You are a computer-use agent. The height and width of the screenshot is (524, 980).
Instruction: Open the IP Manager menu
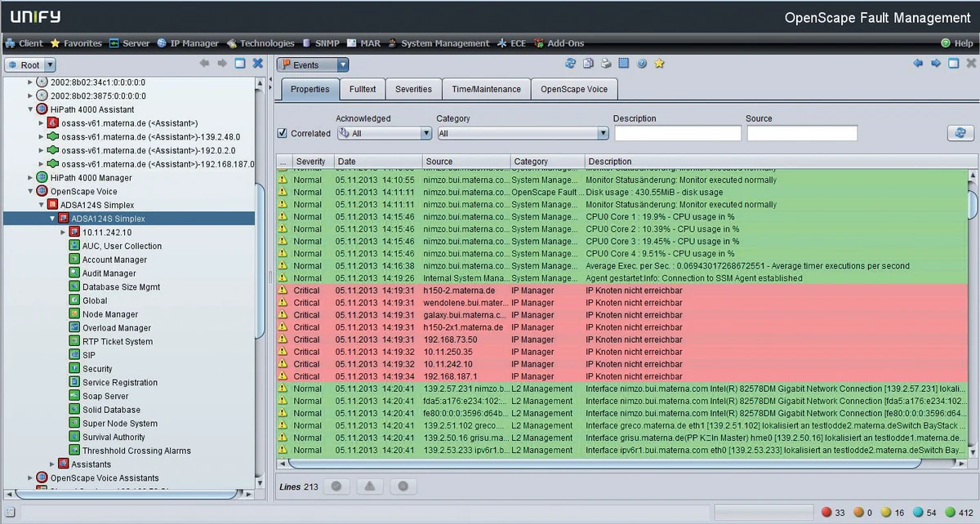pyautogui.click(x=189, y=43)
